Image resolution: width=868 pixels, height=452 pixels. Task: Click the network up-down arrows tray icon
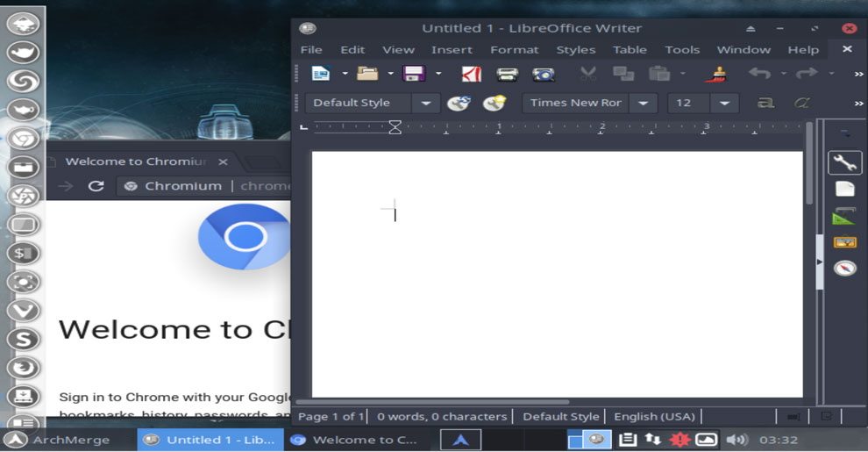653,440
